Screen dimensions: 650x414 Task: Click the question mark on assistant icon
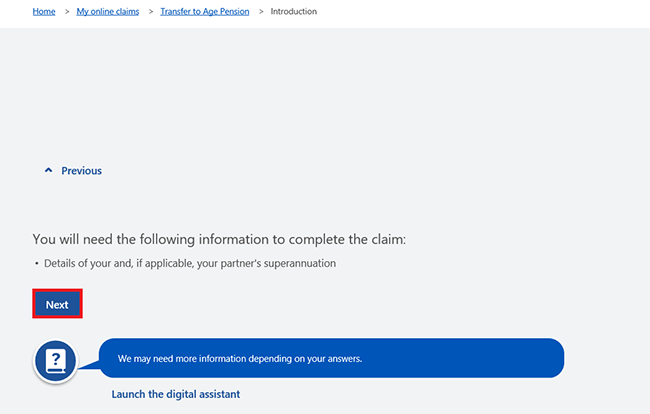tap(56, 358)
